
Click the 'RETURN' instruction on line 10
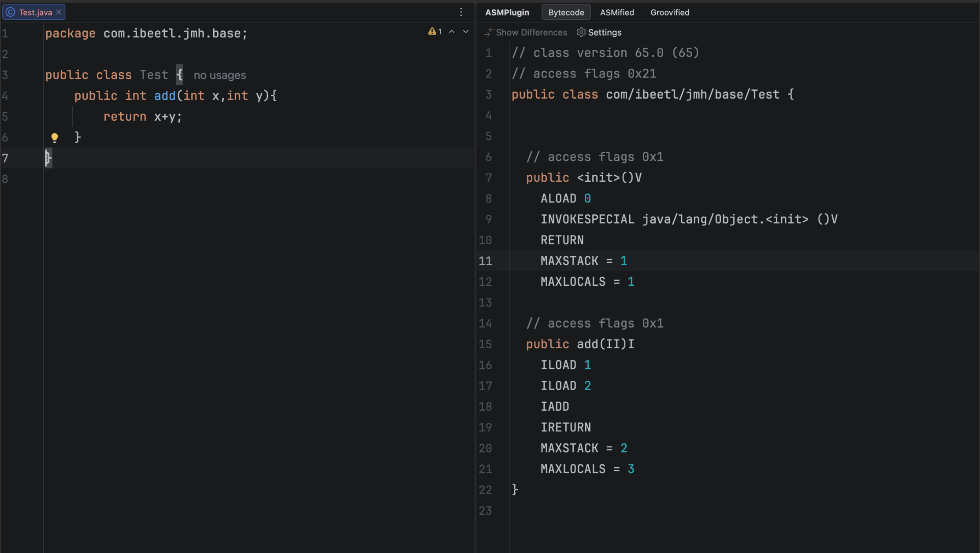(562, 240)
